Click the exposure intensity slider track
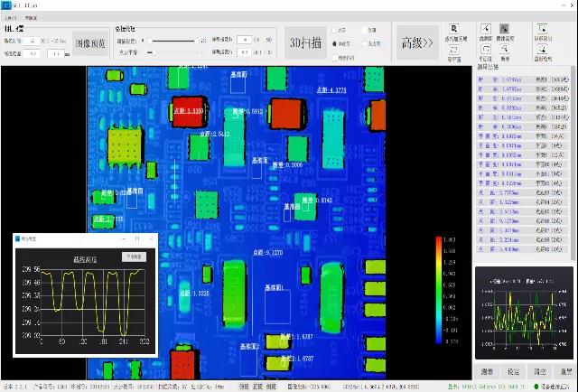578x392 pixels. [176, 41]
